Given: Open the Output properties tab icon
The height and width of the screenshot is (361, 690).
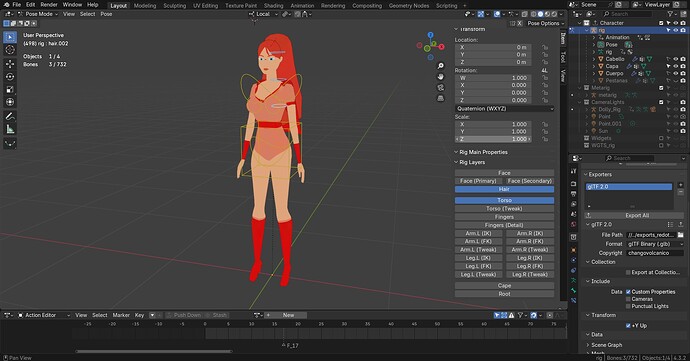Looking at the screenshot, I should [573, 194].
